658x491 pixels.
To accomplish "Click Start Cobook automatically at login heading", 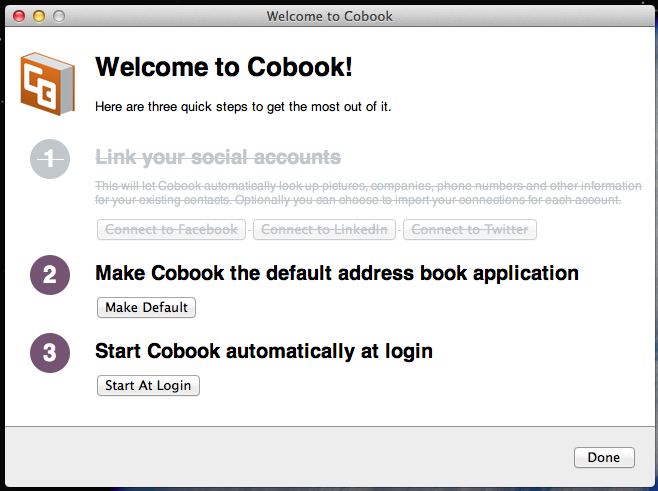I will [x=263, y=351].
